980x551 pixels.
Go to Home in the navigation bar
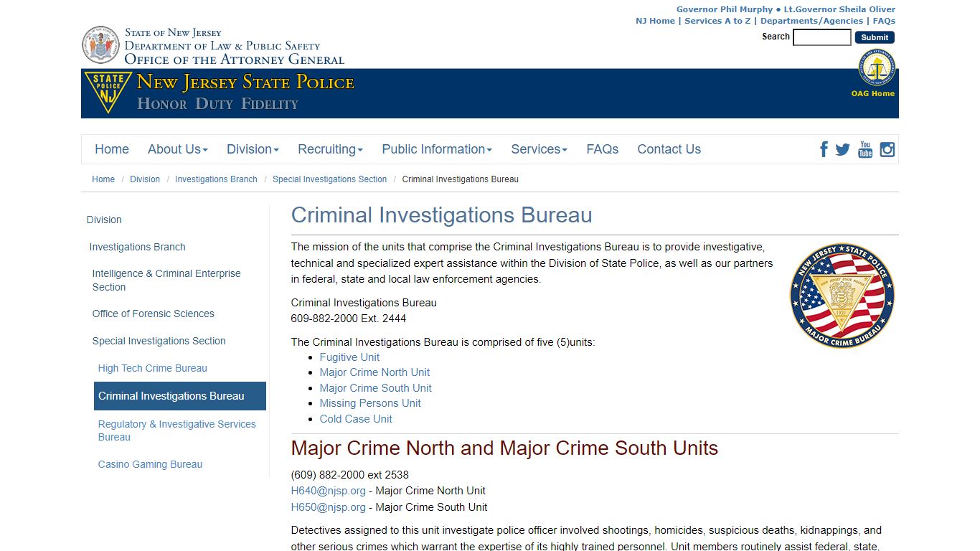pyautogui.click(x=112, y=149)
